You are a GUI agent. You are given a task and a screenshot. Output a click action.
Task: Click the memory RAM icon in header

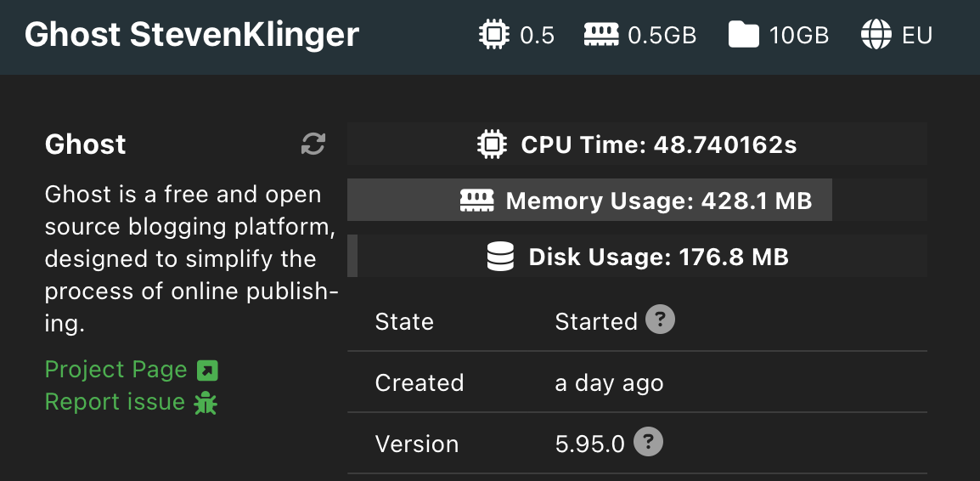coord(601,35)
